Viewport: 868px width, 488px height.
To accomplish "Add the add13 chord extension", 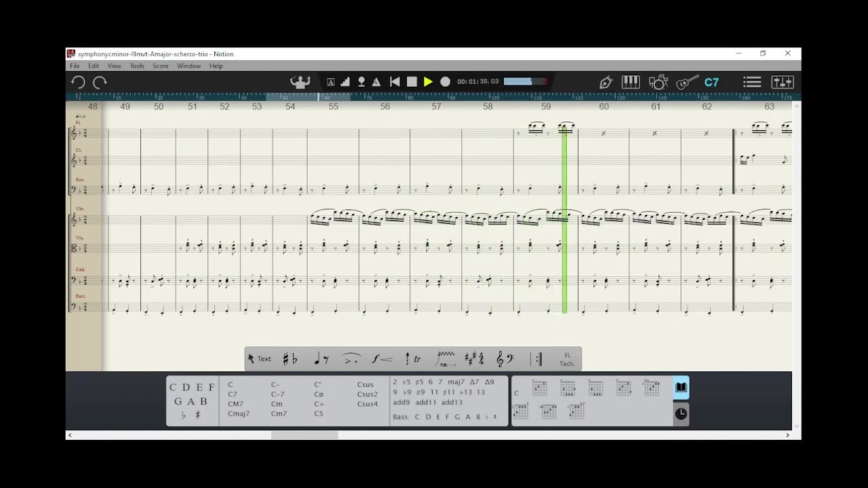I will (x=452, y=403).
